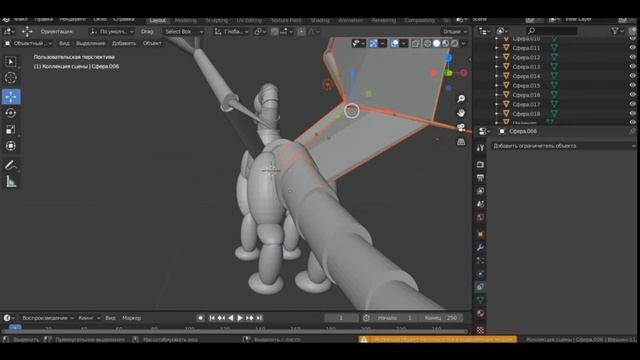Image resolution: width=640 pixels, height=360 pixels.
Task: Open the Material properties tab icon
Action: point(480,313)
